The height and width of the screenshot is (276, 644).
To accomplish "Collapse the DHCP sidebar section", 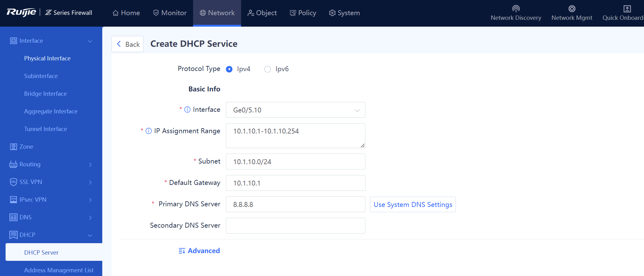I will point(90,235).
